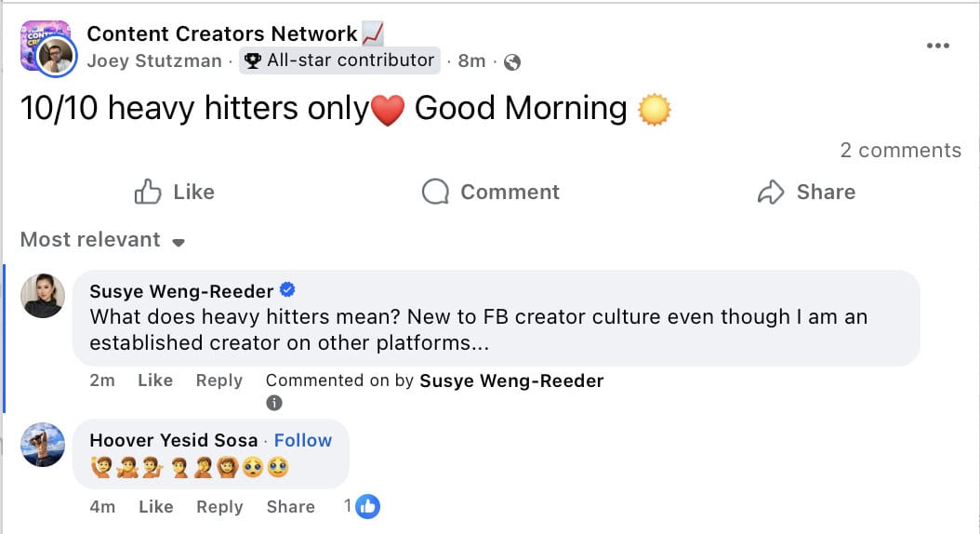Click the thumbs-up Like icon on post
Image resolution: width=980 pixels, height=534 pixels.
(148, 192)
